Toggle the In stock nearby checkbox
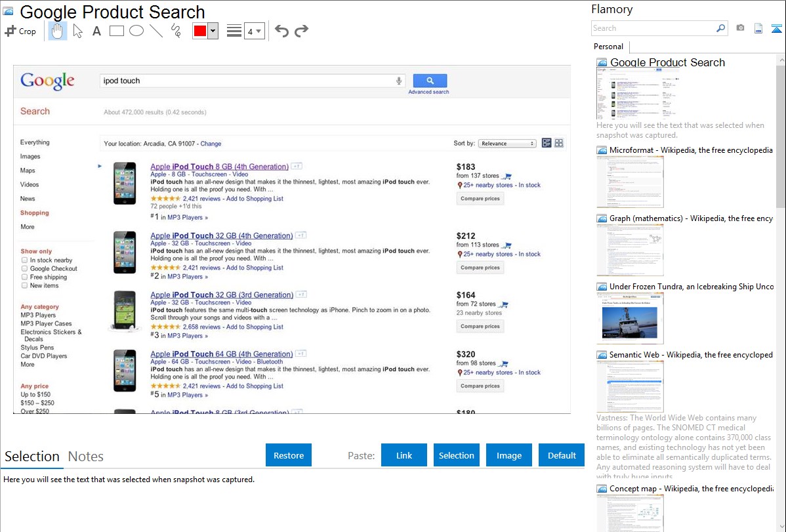This screenshot has width=786, height=532. pyautogui.click(x=24, y=260)
